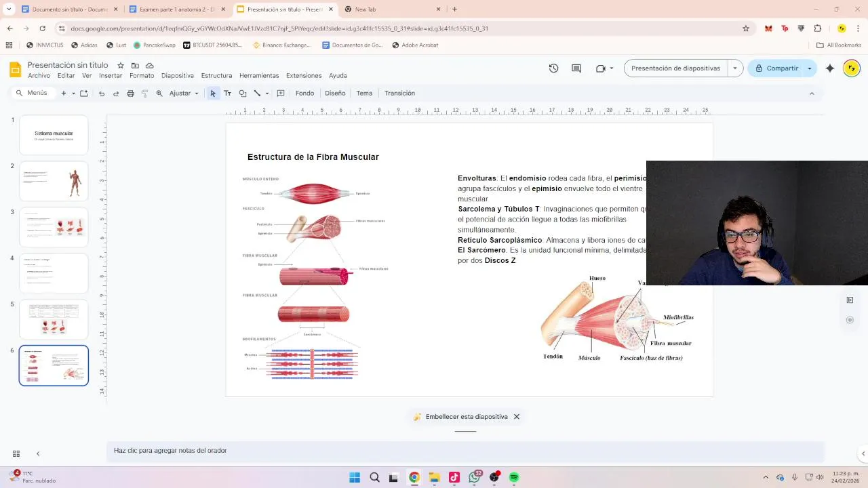Insert new slide plus button
Image resolution: width=868 pixels, height=488 pixels.
click(x=64, y=94)
